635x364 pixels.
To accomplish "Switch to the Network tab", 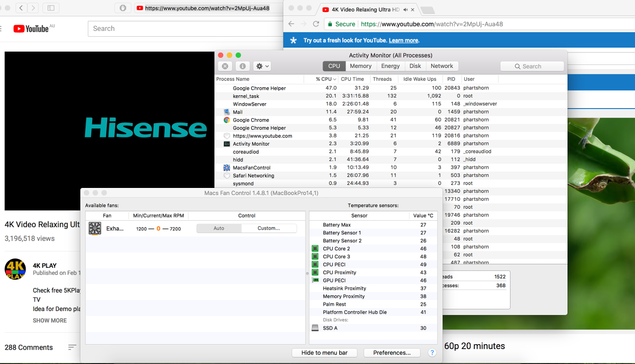I will (x=442, y=66).
